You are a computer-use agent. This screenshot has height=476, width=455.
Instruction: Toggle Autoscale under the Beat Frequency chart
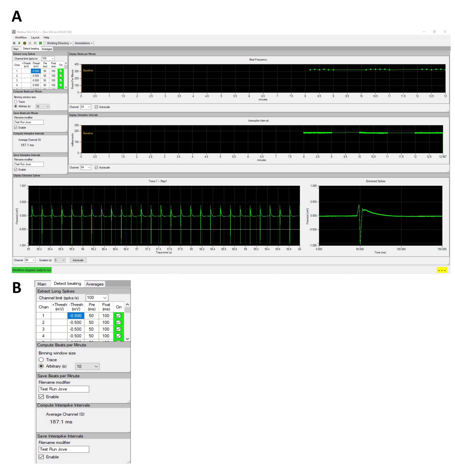(96, 107)
